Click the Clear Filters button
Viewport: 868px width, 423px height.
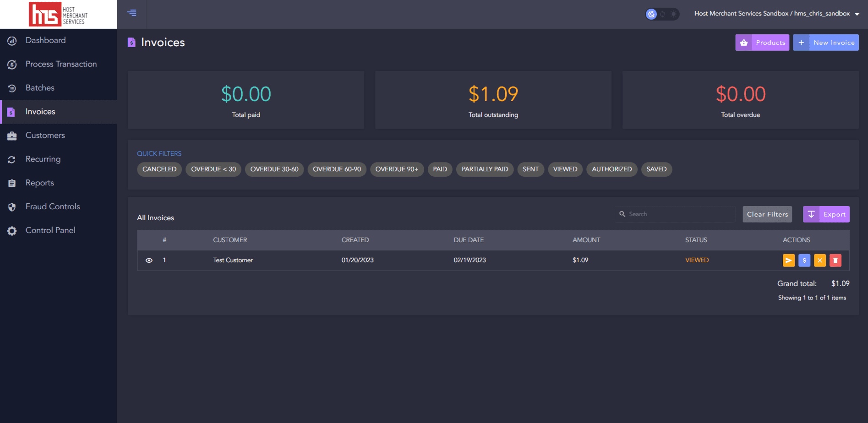(x=767, y=214)
